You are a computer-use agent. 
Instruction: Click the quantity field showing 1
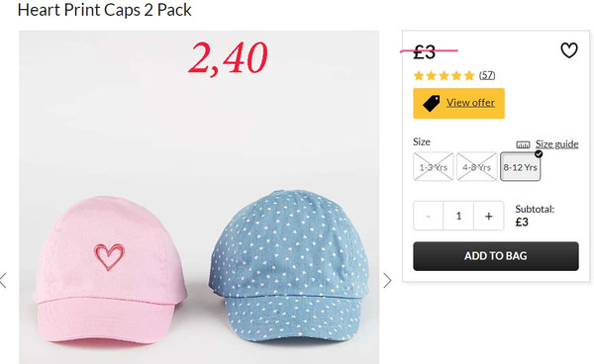(x=458, y=216)
